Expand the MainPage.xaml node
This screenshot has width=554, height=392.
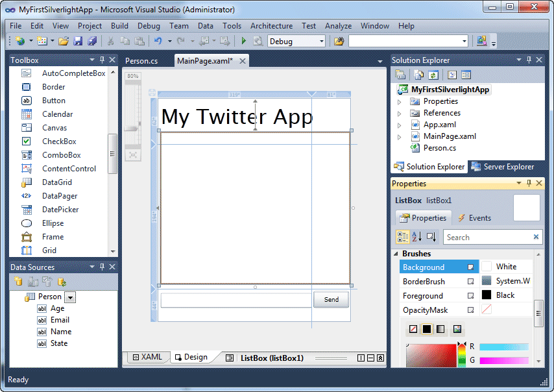pyautogui.click(x=400, y=137)
